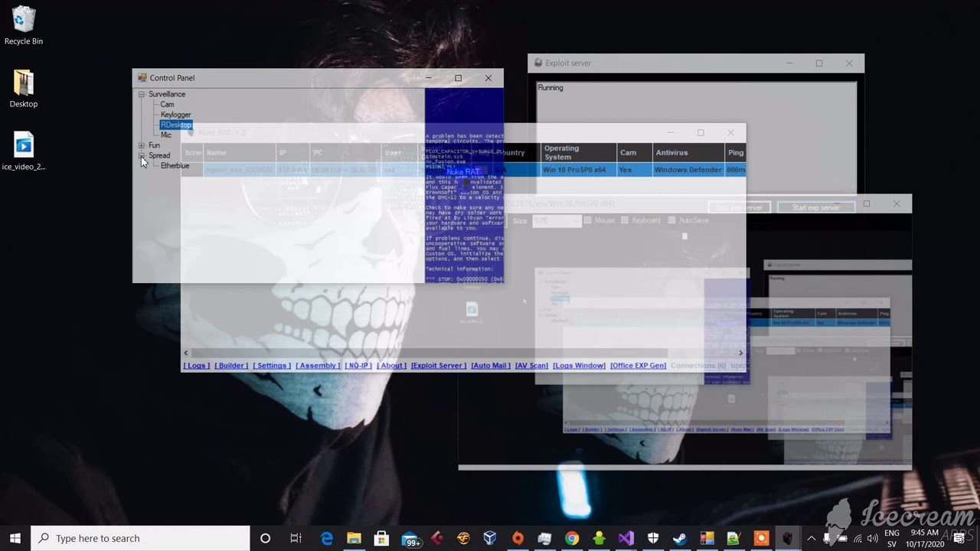Click the Fun node label

click(x=154, y=145)
